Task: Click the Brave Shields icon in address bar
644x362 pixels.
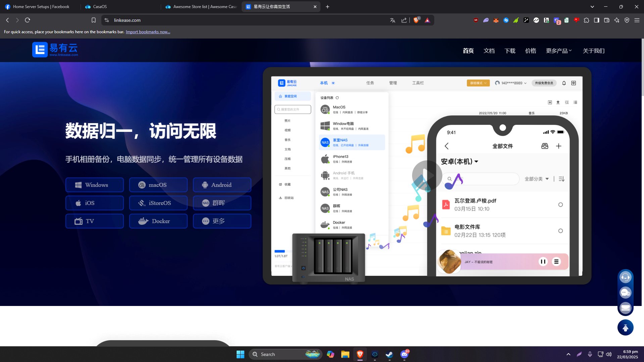Action: coord(416,20)
